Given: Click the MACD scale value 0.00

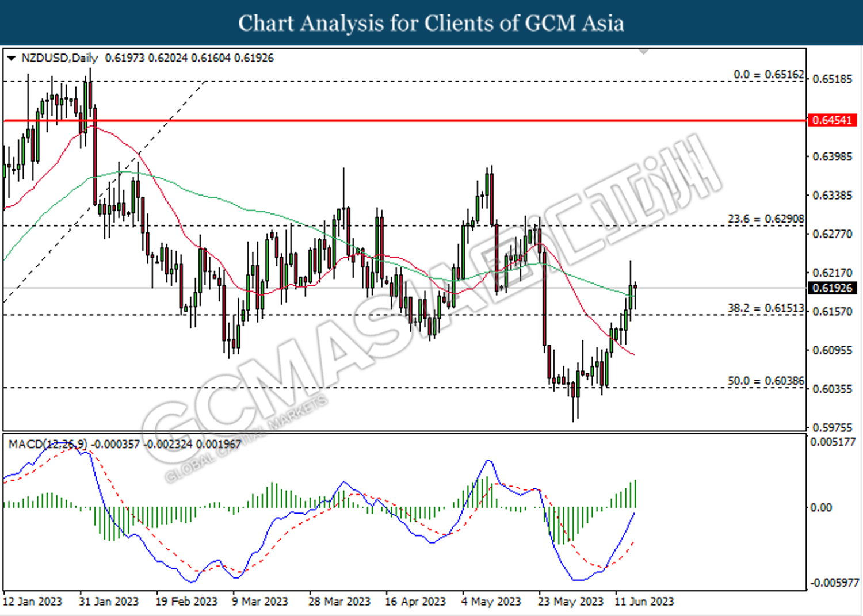Looking at the screenshot, I should click(x=820, y=507).
